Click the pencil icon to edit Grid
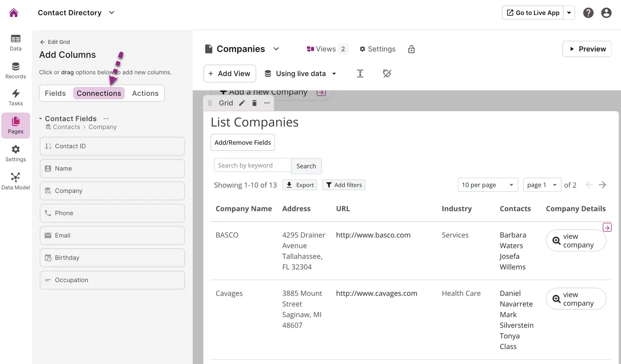 pos(242,103)
